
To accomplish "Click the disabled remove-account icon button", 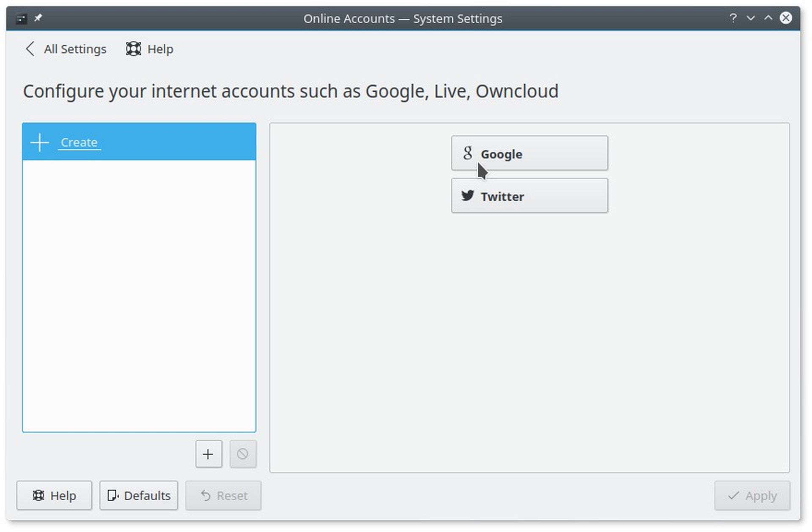I will click(x=243, y=454).
